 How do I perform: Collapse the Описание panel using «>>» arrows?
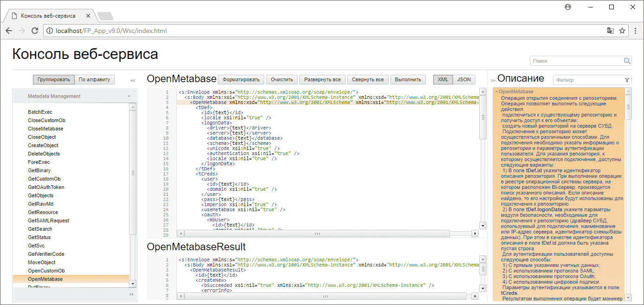point(493,80)
